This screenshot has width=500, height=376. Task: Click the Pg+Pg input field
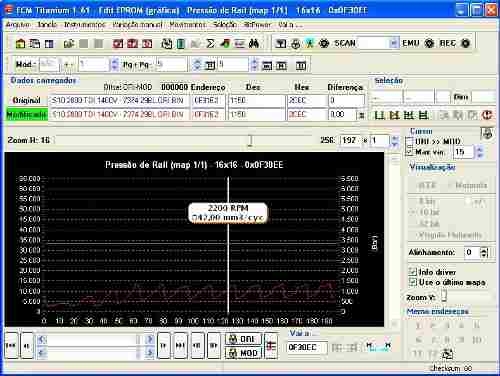point(171,64)
